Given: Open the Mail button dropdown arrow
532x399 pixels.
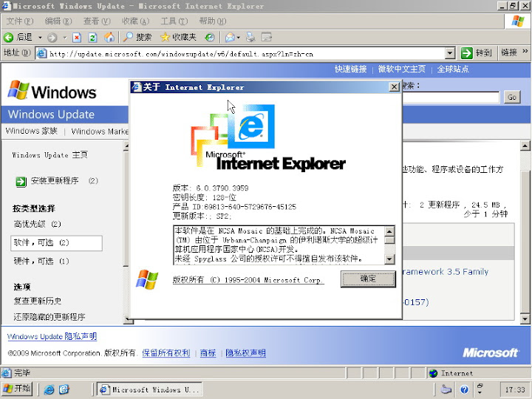Looking at the screenshot, I should [x=238, y=38].
